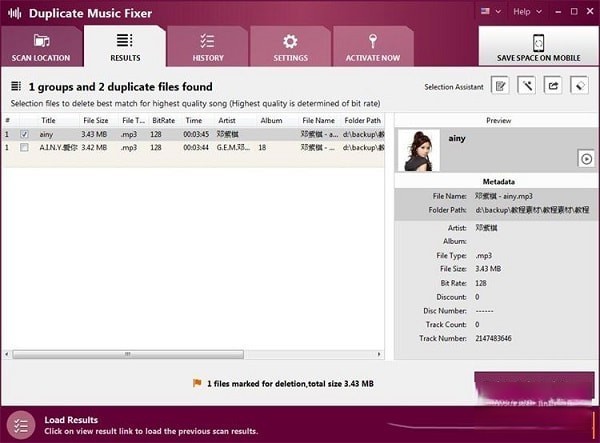Screen dimensions: 600x443
Task: Check the checkbox for A.I.N.Y. row
Action: tap(24, 147)
